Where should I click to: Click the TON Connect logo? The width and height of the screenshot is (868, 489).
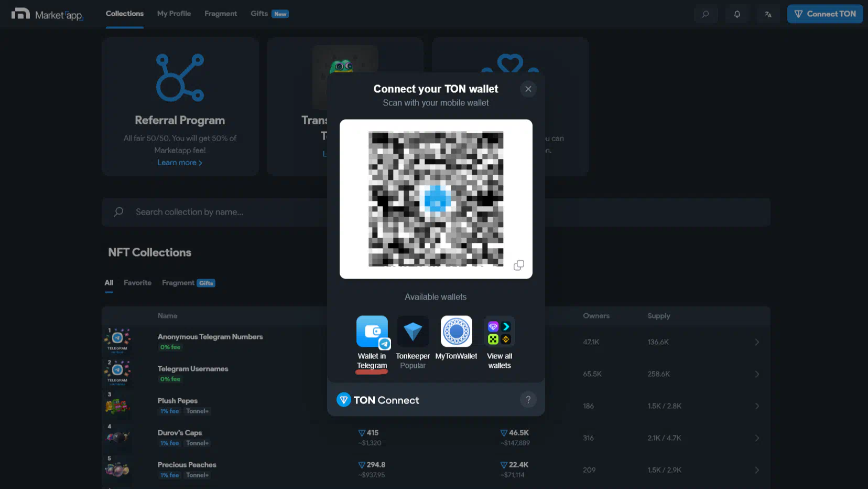click(378, 400)
